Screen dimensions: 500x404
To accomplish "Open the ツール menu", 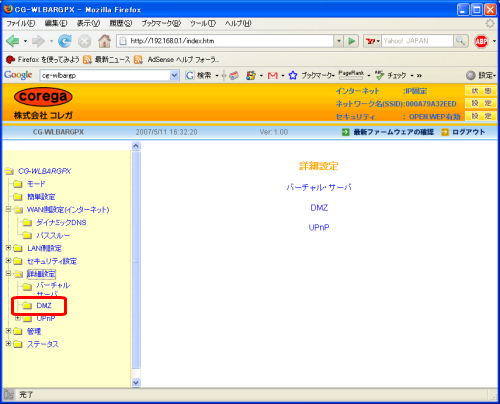I will point(203,23).
